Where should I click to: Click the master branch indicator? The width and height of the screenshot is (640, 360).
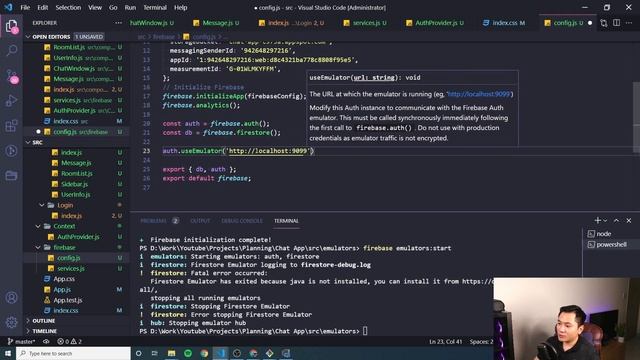[22, 341]
